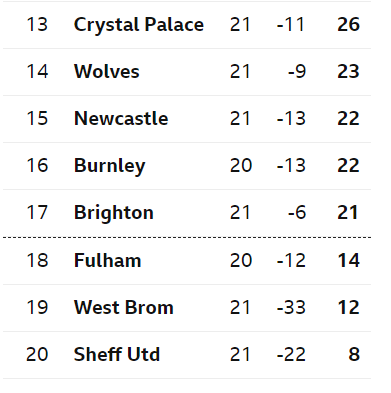Open the Burnley team page
391x393 pixels.
(110, 166)
